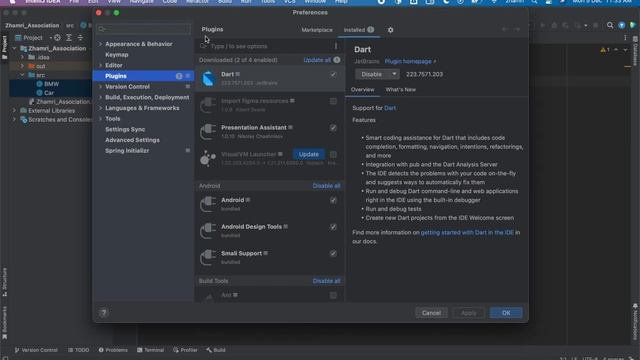The height and width of the screenshot is (360, 640).
Task: Click the Import Figma resources plugin icon
Action: pyautogui.click(x=208, y=105)
